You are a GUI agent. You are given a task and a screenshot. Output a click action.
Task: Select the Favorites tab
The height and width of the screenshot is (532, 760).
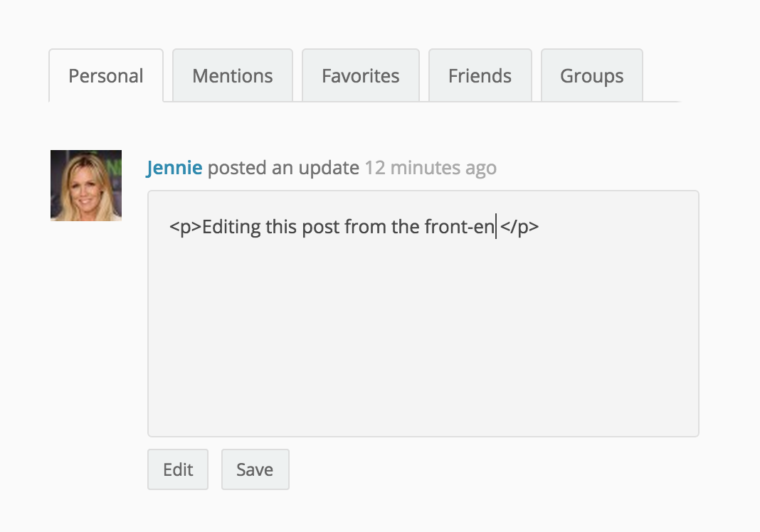coord(360,76)
